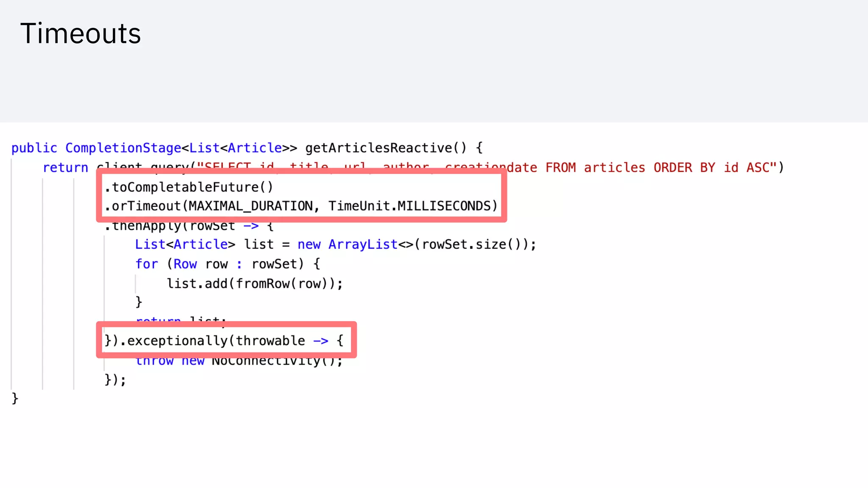Screen dimensions: 868x488
Task: Click ORDER BY in SQL string
Action: (684, 167)
